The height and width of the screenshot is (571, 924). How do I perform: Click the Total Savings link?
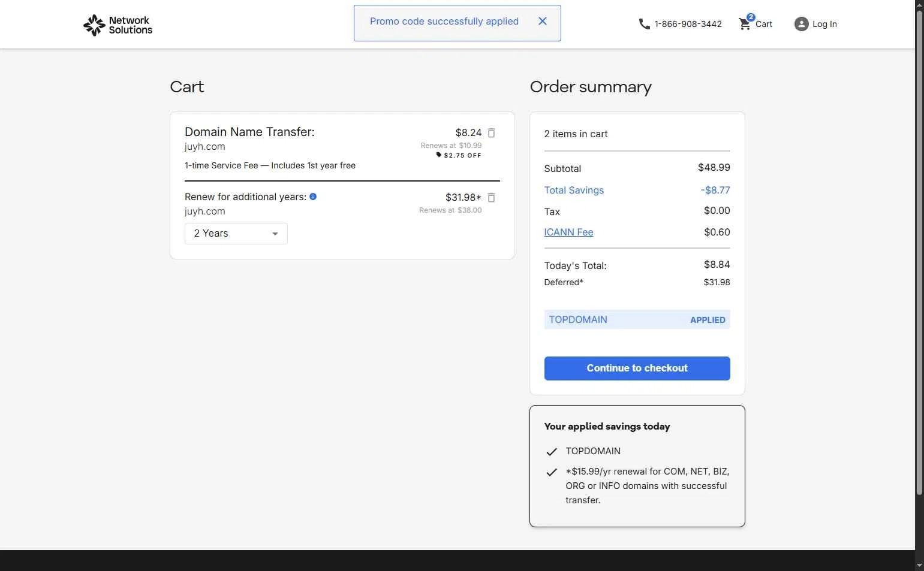tap(574, 191)
